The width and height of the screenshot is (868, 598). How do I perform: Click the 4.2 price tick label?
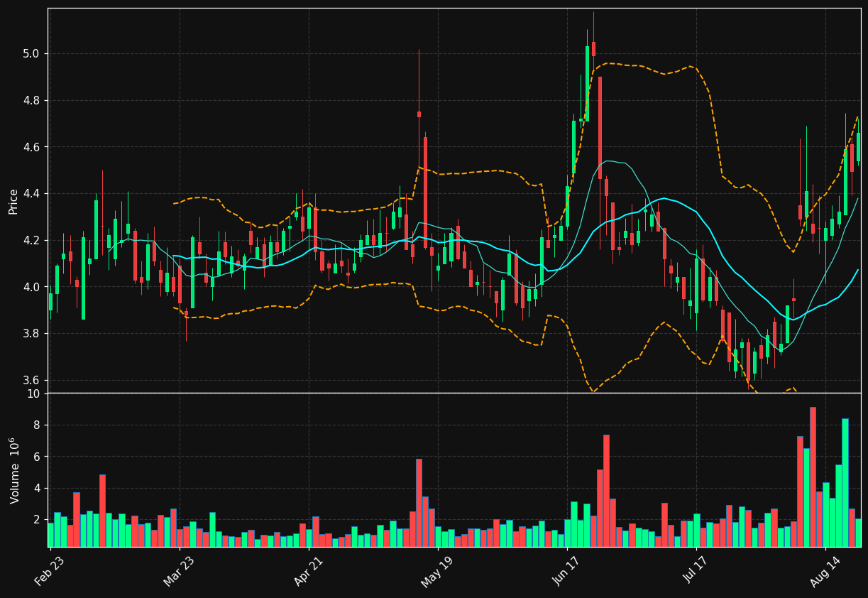(33, 240)
